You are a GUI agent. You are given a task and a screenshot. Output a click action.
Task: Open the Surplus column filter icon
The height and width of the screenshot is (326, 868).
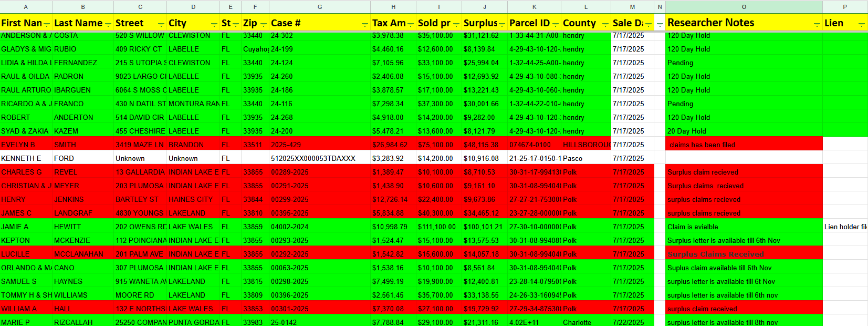(x=502, y=24)
